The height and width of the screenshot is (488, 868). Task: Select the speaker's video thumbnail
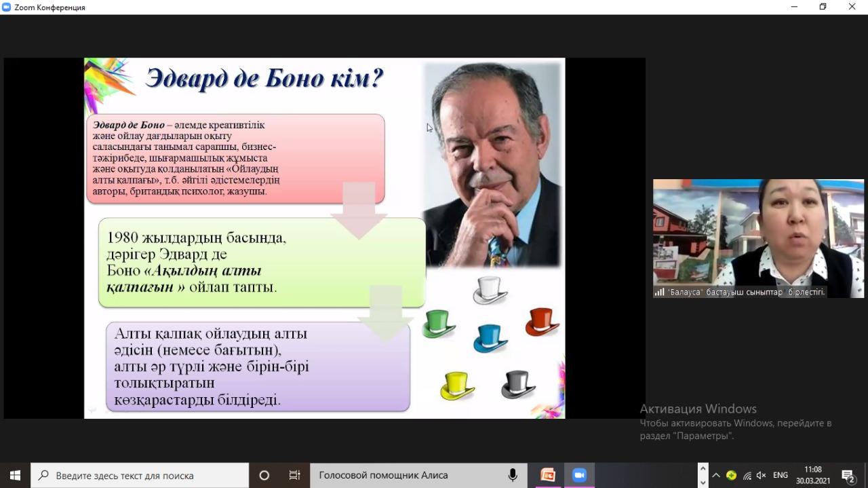[x=758, y=238]
